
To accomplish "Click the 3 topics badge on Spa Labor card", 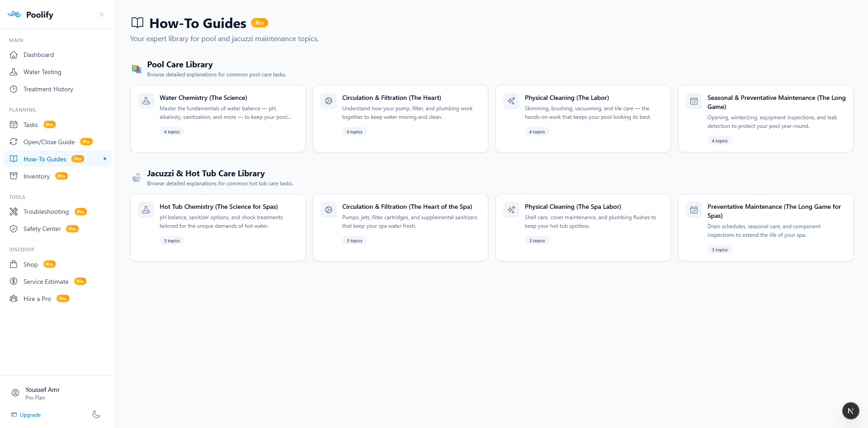I will click(537, 240).
